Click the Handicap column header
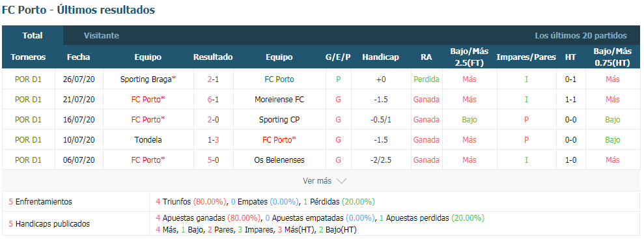Viewport: 644px width, 239px height. click(x=380, y=57)
